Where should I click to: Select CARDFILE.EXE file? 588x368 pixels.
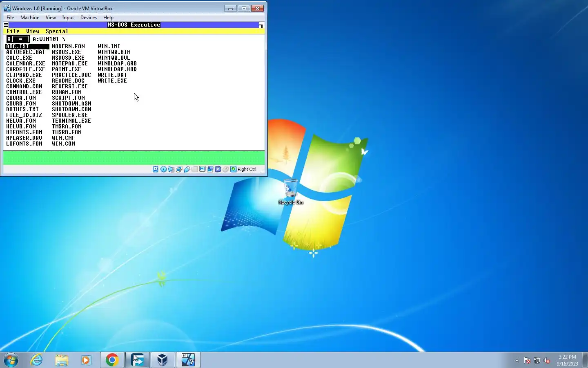(x=26, y=69)
